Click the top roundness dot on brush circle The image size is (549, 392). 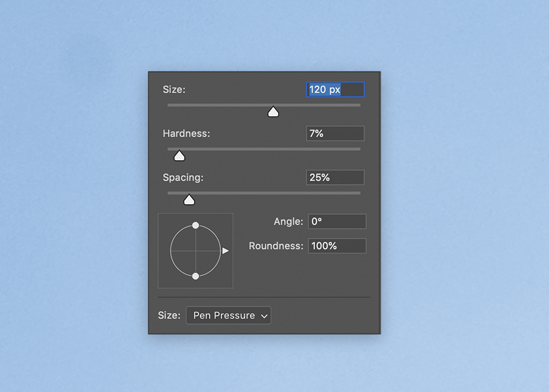[196, 225]
